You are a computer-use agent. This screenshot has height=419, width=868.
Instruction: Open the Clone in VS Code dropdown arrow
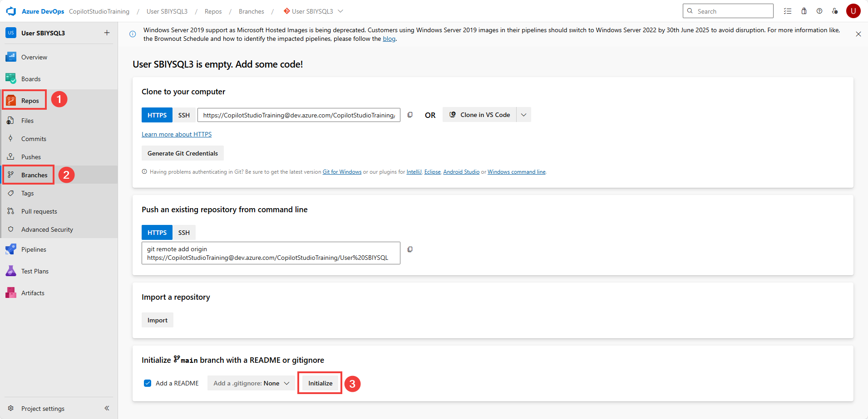(523, 115)
